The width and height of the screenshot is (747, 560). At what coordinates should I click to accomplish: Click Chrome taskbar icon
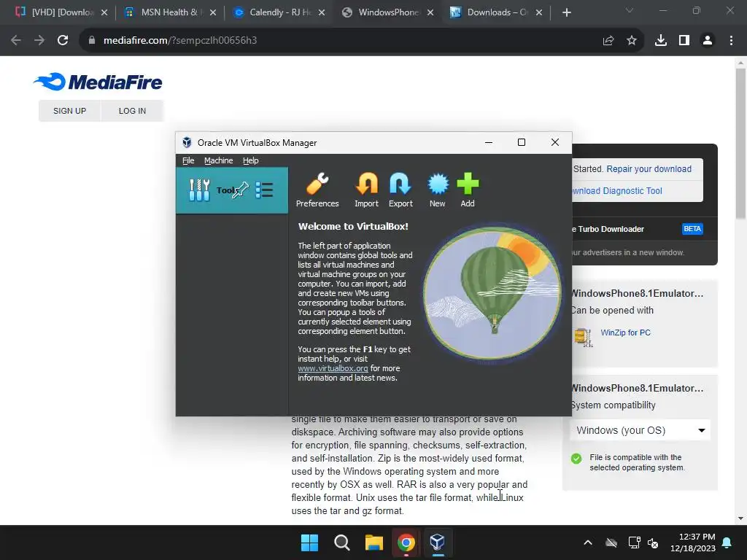[x=406, y=542]
